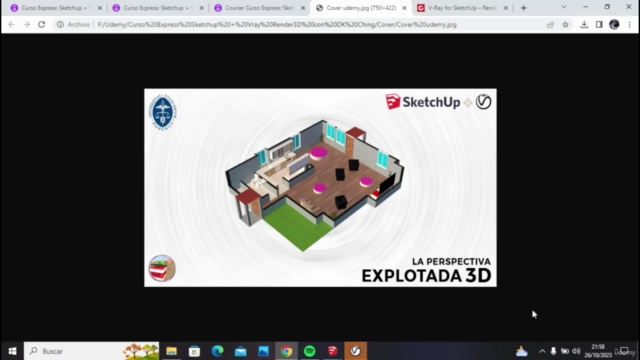640x360 pixels.
Task: Click Chrome icon in taskbar
Action: coord(287,351)
